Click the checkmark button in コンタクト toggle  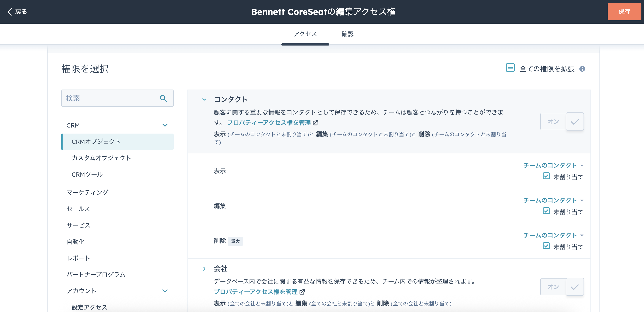[x=575, y=122]
